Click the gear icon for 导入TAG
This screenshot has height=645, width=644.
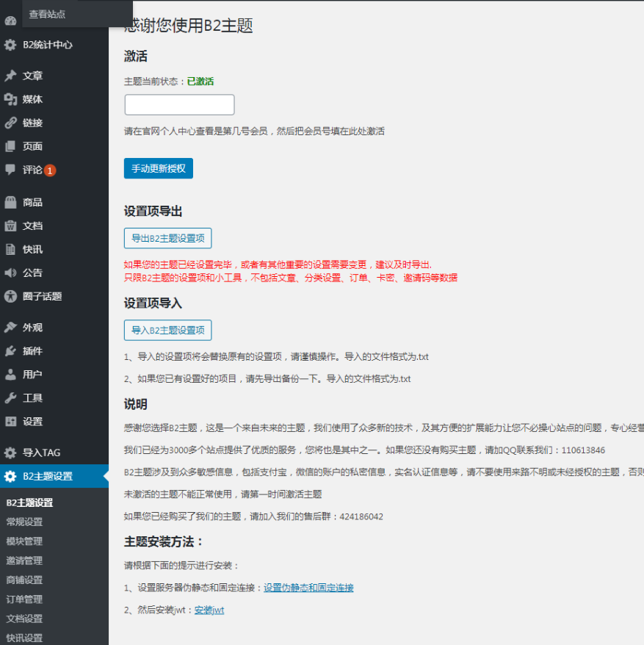[10, 453]
